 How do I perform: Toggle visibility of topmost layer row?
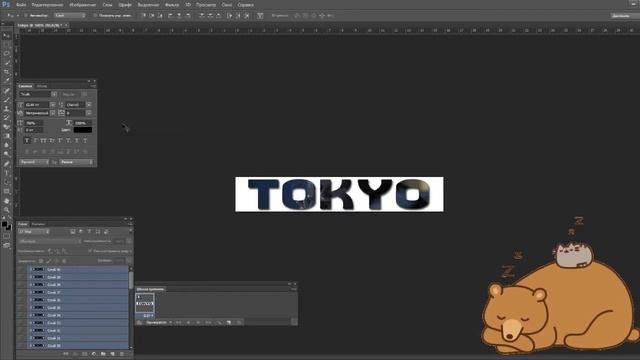tap(21, 269)
